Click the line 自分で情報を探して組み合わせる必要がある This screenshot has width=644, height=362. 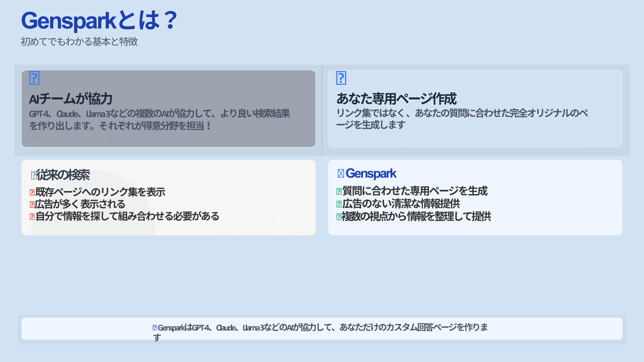click(x=128, y=216)
